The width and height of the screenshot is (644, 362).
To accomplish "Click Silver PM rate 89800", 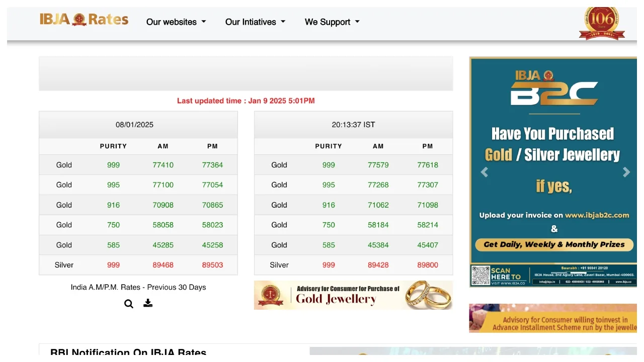I will tap(428, 265).
